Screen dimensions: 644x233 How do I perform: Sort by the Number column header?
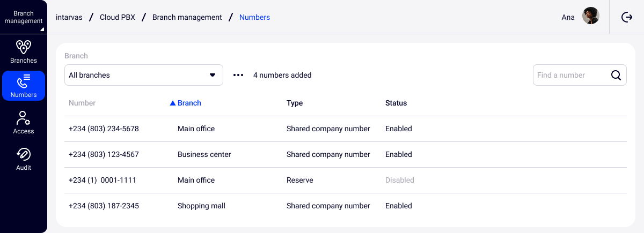click(x=82, y=103)
